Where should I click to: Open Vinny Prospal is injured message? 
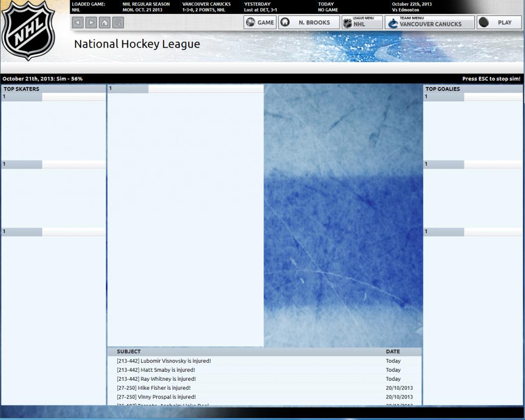tap(264, 397)
